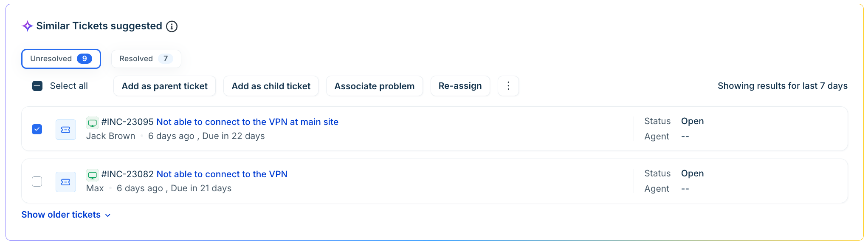Click the purple sparkle AI icon
Screen dimensions: 868x244
pos(27,26)
